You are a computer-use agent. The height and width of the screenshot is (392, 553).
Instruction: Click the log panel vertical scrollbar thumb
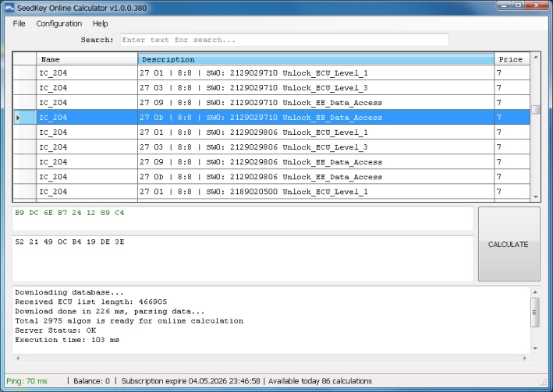[x=535, y=313]
